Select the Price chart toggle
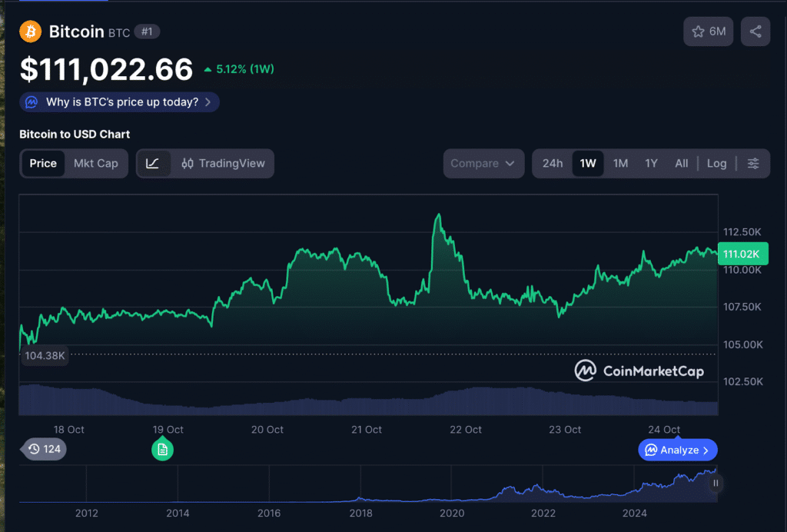This screenshot has width=787, height=532. point(43,163)
